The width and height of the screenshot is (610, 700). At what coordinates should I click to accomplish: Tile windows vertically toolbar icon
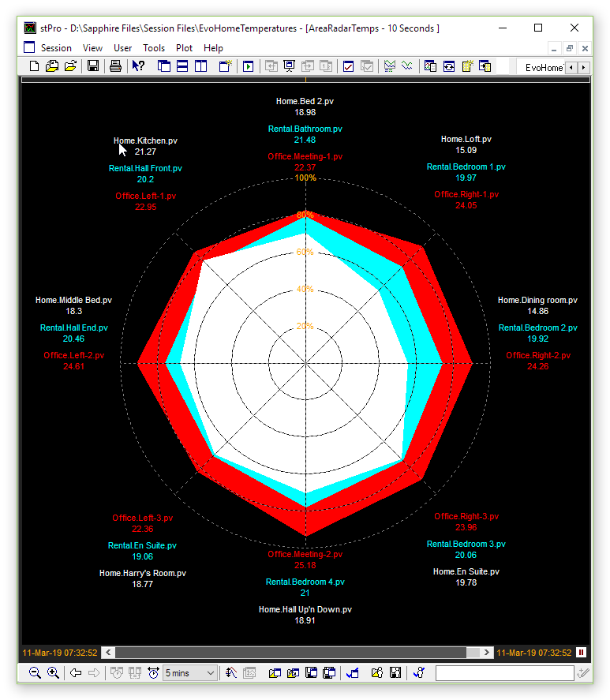201,66
